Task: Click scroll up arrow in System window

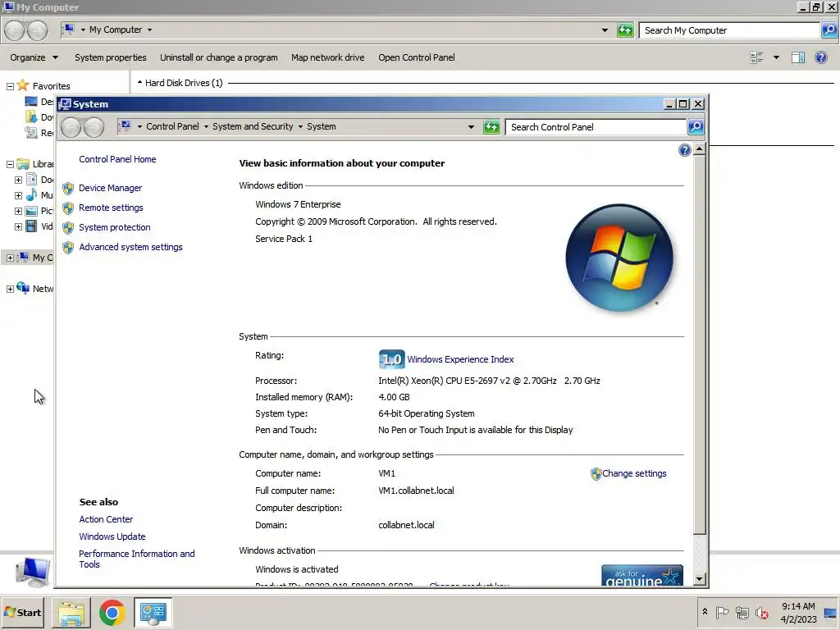Action: tap(699, 149)
